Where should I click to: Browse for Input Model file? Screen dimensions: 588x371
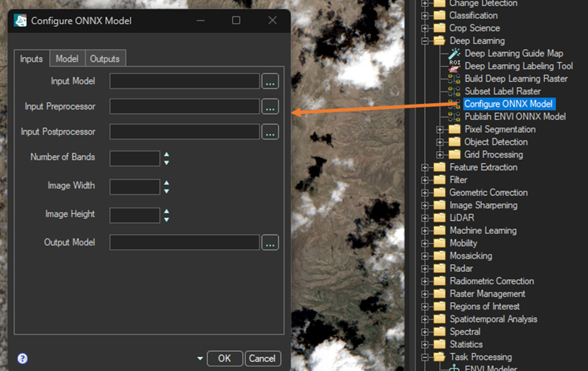pyautogui.click(x=270, y=81)
